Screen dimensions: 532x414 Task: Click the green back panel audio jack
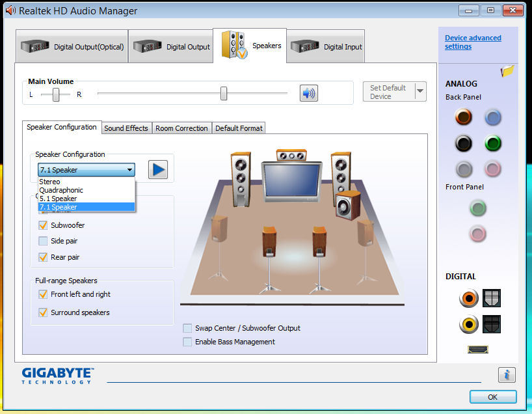(492, 143)
